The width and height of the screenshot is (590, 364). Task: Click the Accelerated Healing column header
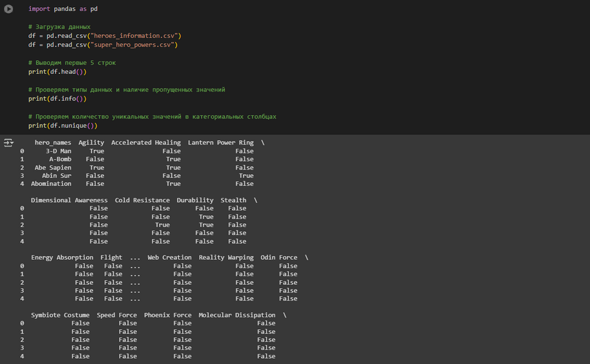click(x=146, y=143)
